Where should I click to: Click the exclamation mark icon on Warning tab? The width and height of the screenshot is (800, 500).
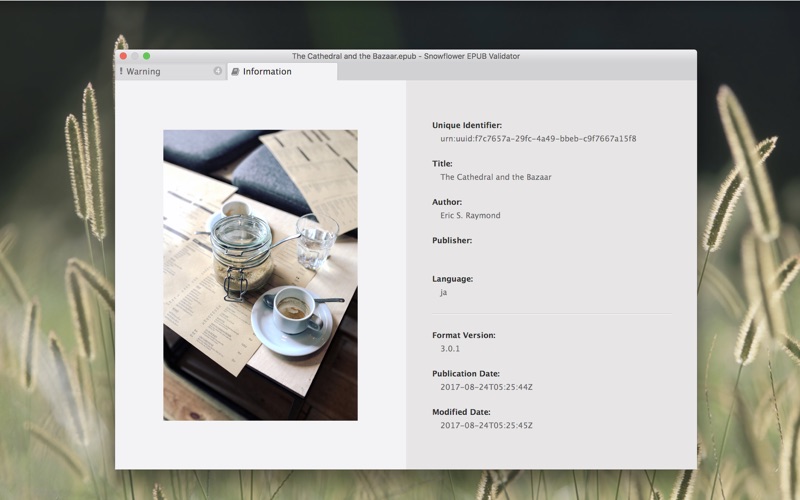click(121, 71)
